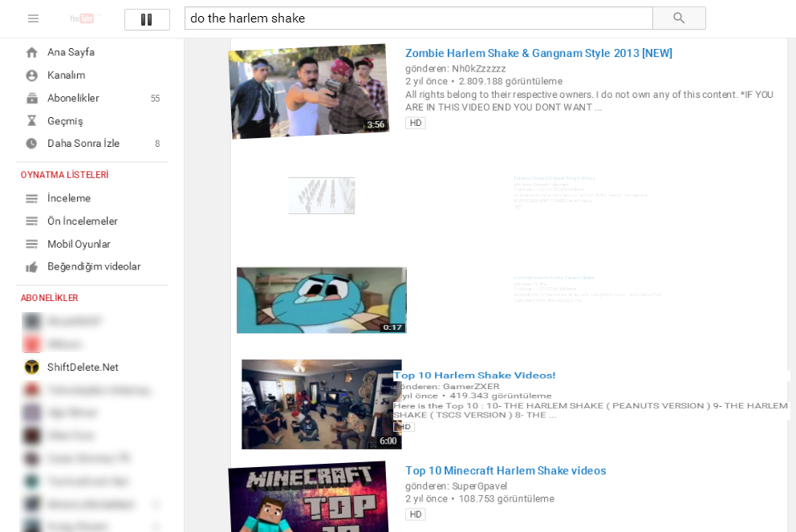Open the Gumball cartoon thumbnail marked 0:17

321,301
